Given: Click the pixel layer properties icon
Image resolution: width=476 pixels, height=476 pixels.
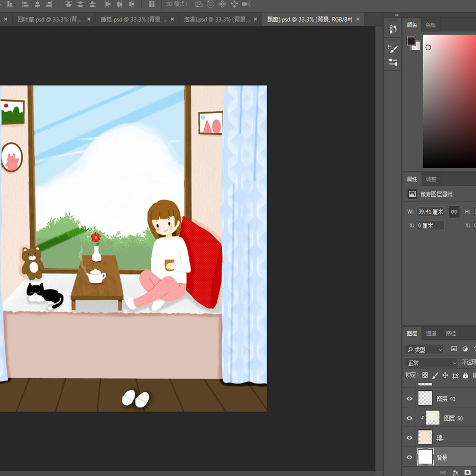Looking at the screenshot, I should pyautogui.click(x=412, y=194).
